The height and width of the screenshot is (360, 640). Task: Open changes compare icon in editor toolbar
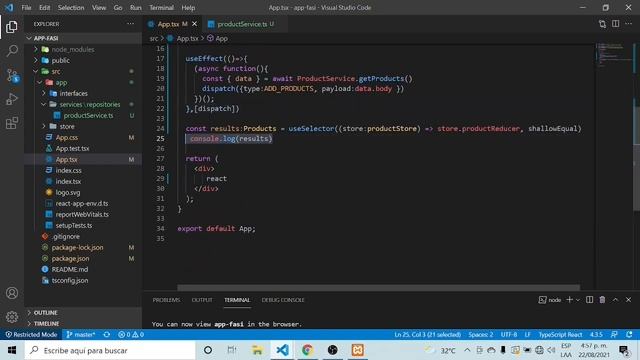(x=602, y=24)
